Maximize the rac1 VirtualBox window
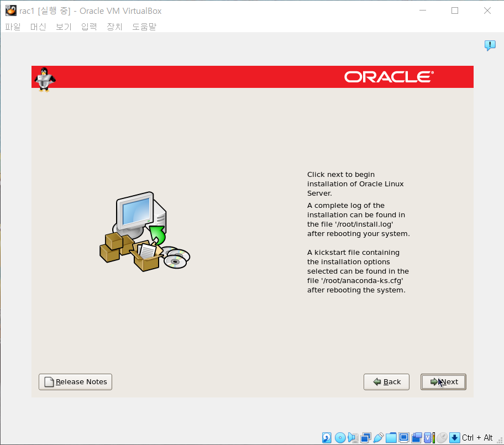This screenshot has width=504, height=445. coord(455,11)
